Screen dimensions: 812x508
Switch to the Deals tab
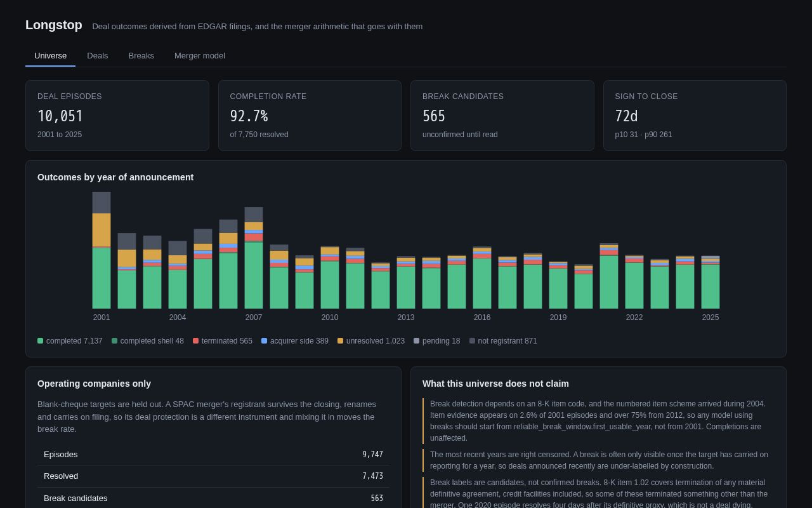(98, 55)
